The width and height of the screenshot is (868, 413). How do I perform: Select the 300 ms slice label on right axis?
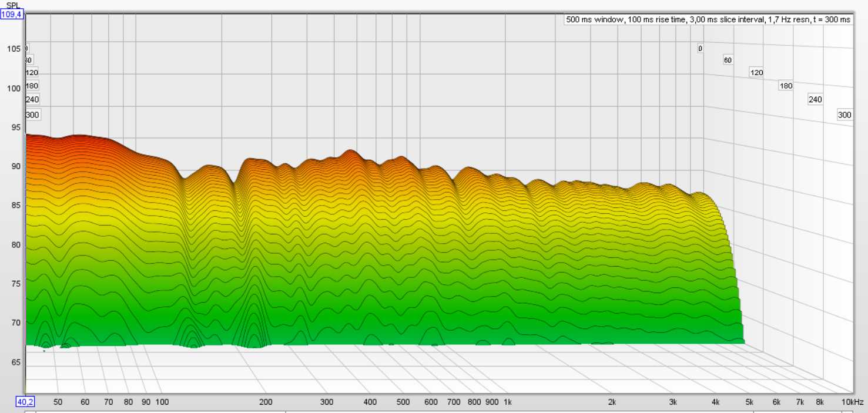(x=844, y=115)
